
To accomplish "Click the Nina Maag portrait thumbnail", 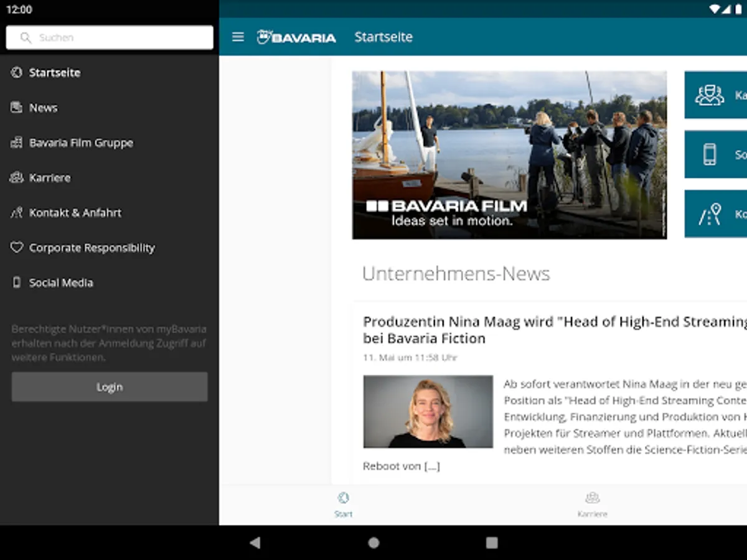I will click(428, 411).
